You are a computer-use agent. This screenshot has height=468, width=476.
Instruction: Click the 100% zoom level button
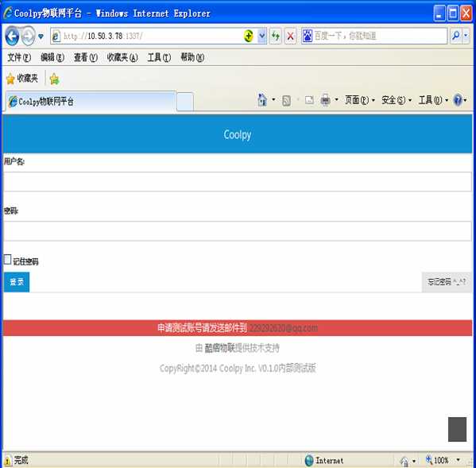437,460
